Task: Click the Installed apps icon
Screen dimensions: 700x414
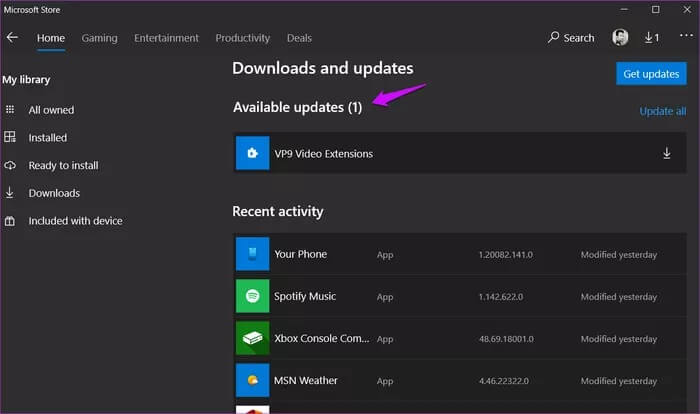Action: pos(10,137)
